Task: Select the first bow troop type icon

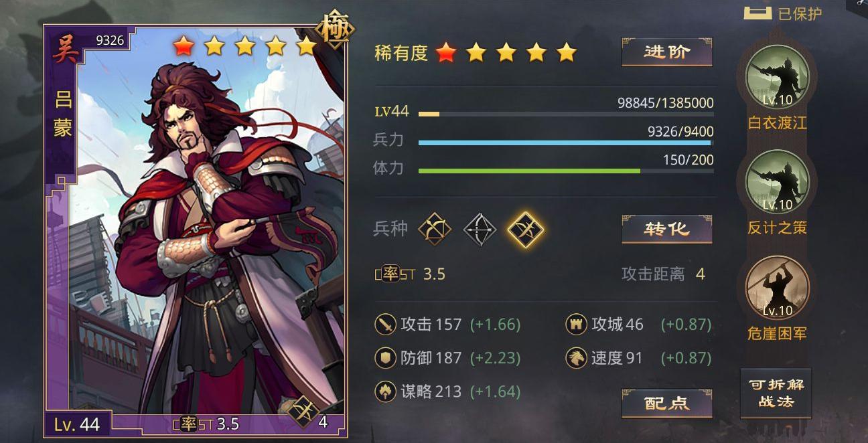Action: pos(435,230)
